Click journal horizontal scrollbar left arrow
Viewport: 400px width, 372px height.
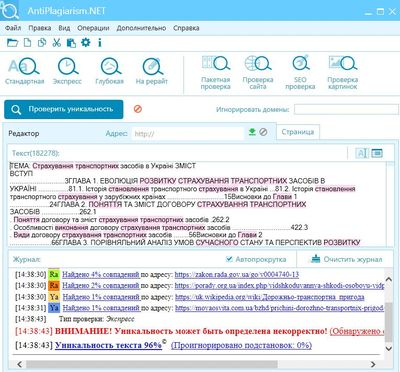(x=20, y=364)
